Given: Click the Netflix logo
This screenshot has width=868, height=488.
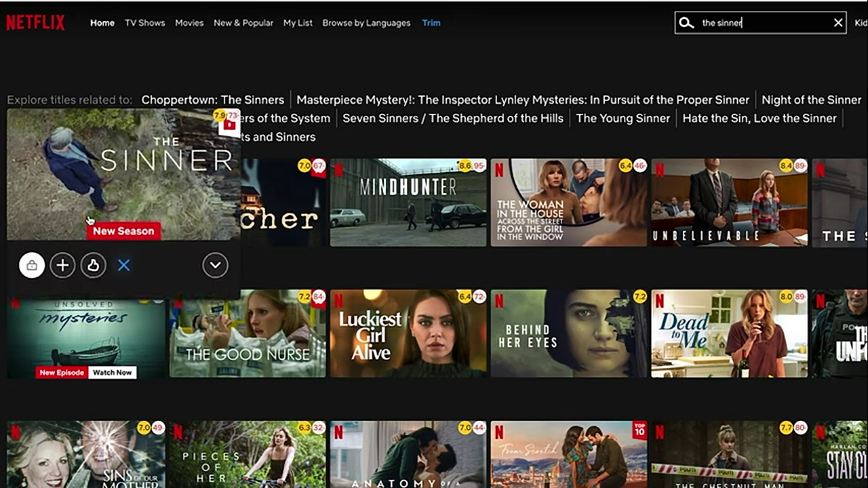Looking at the screenshot, I should 35,23.
